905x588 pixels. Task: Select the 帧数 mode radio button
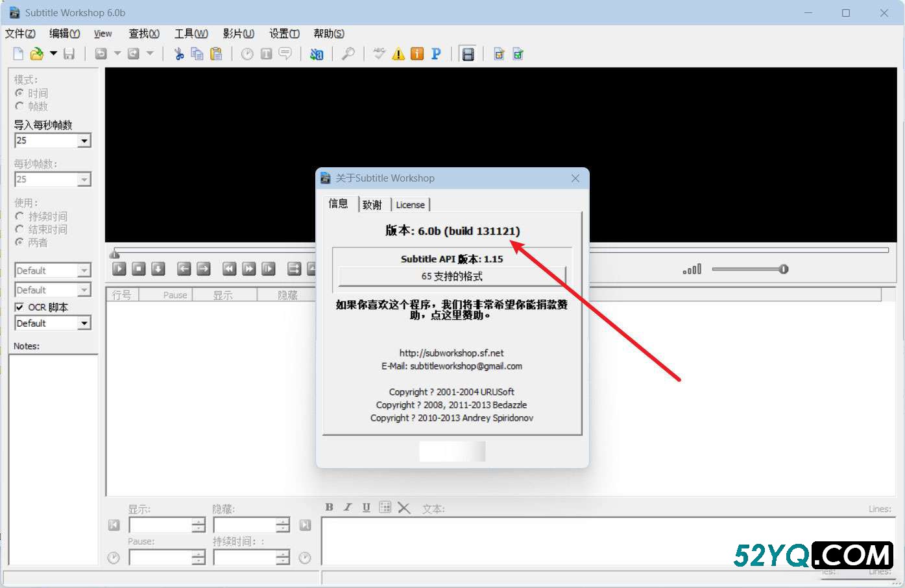(x=19, y=106)
